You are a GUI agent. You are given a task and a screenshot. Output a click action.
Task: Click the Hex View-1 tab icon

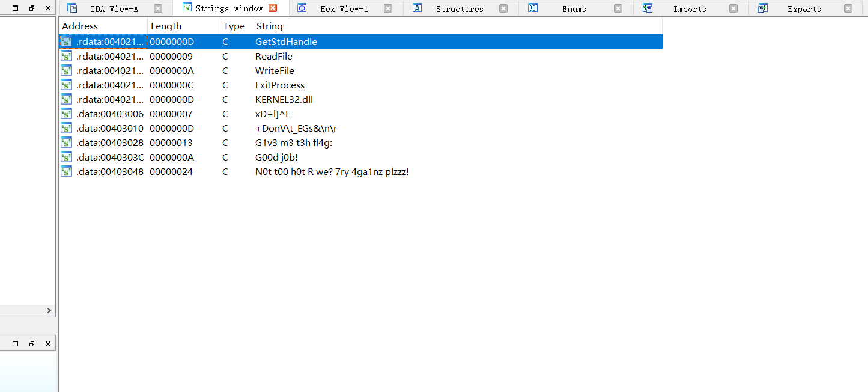click(x=302, y=8)
